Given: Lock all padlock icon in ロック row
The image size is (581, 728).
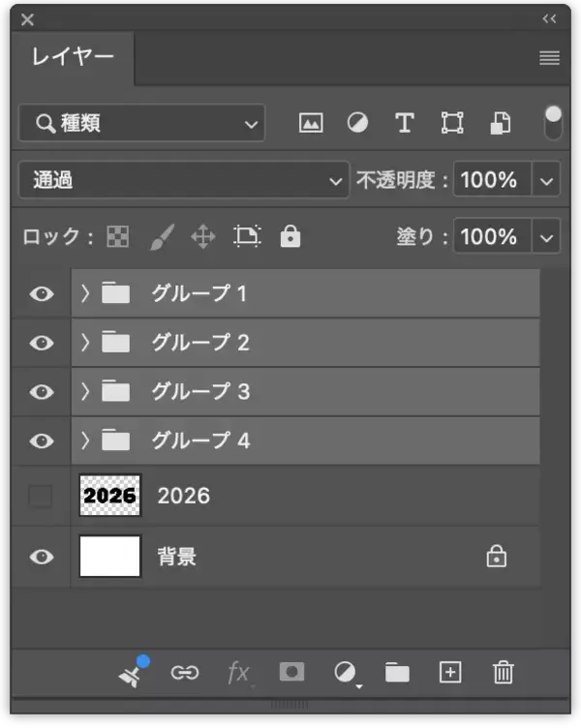Looking at the screenshot, I should [x=290, y=236].
